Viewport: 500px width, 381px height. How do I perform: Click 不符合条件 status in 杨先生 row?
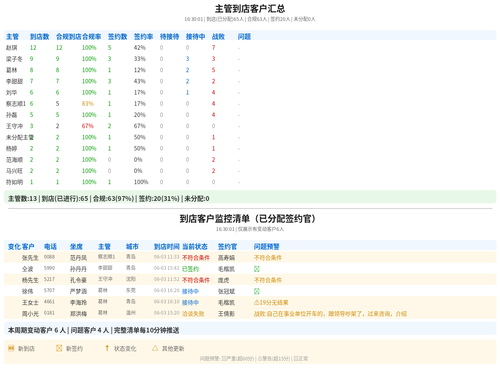(x=196, y=280)
